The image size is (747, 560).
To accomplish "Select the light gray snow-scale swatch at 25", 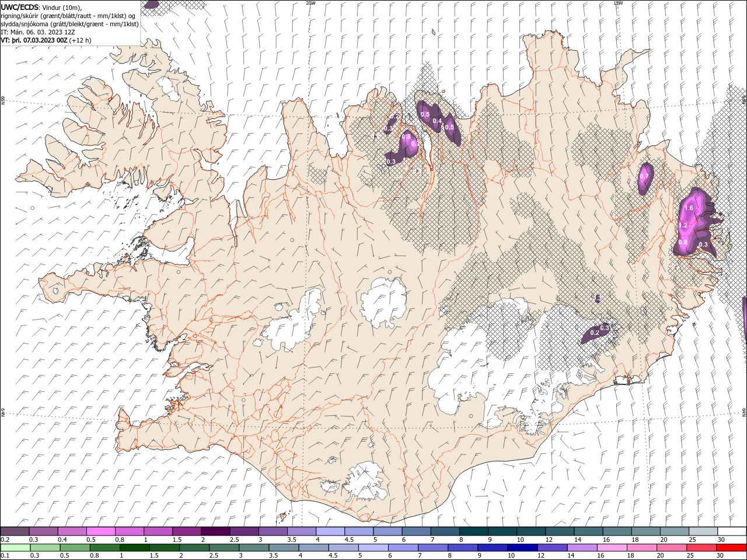I will click(703, 531).
